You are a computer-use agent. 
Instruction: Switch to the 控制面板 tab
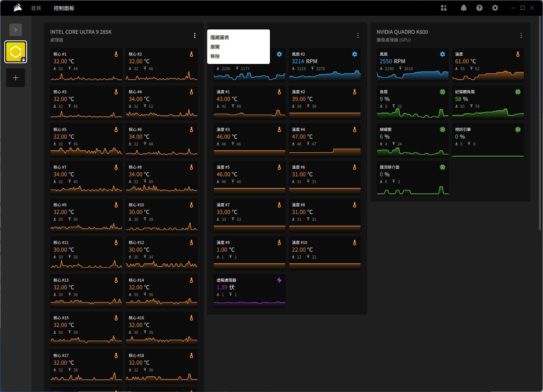click(x=64, y=8)
